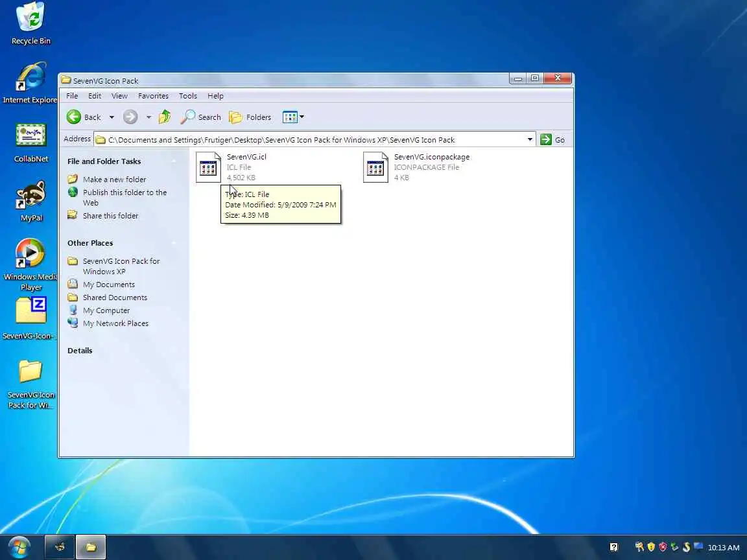Click the yellow shield tray icon
The width and height of the screenshot is (747, 560).
pos(651,547)
